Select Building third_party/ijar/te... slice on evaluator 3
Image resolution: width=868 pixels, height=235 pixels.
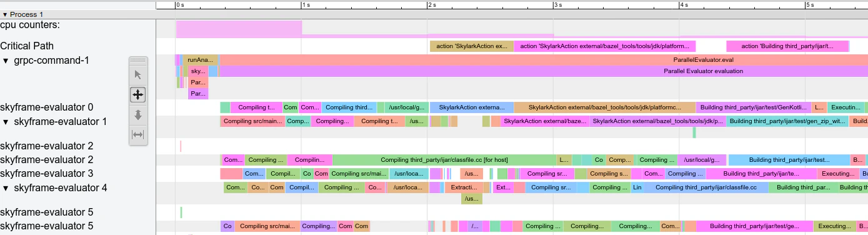pyautogui.click(x=761, y=173)
